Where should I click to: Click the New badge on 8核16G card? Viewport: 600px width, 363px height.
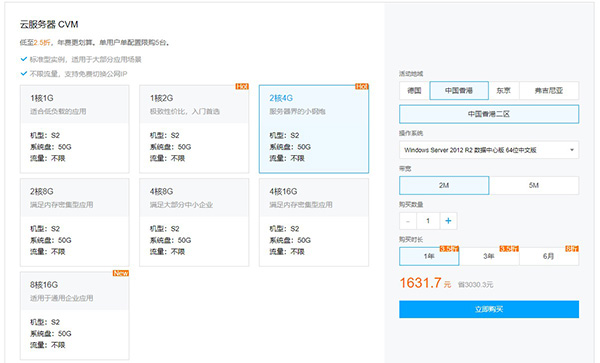pos(121,273)
